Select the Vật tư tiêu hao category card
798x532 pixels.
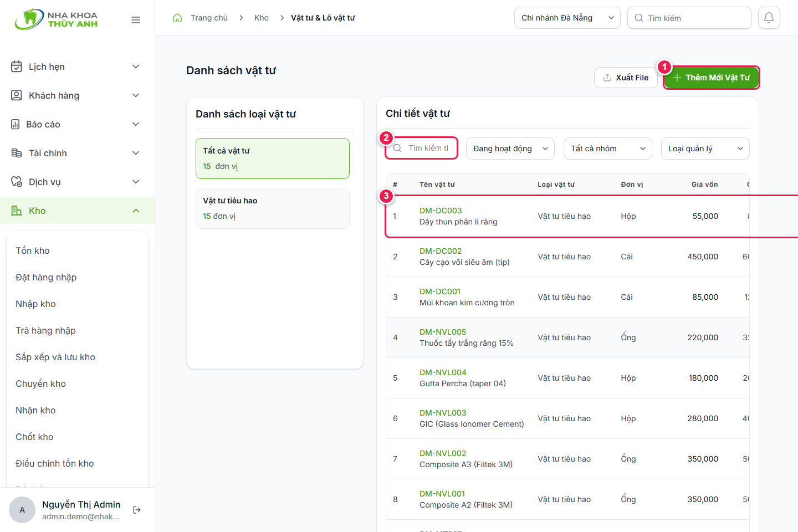273,208
